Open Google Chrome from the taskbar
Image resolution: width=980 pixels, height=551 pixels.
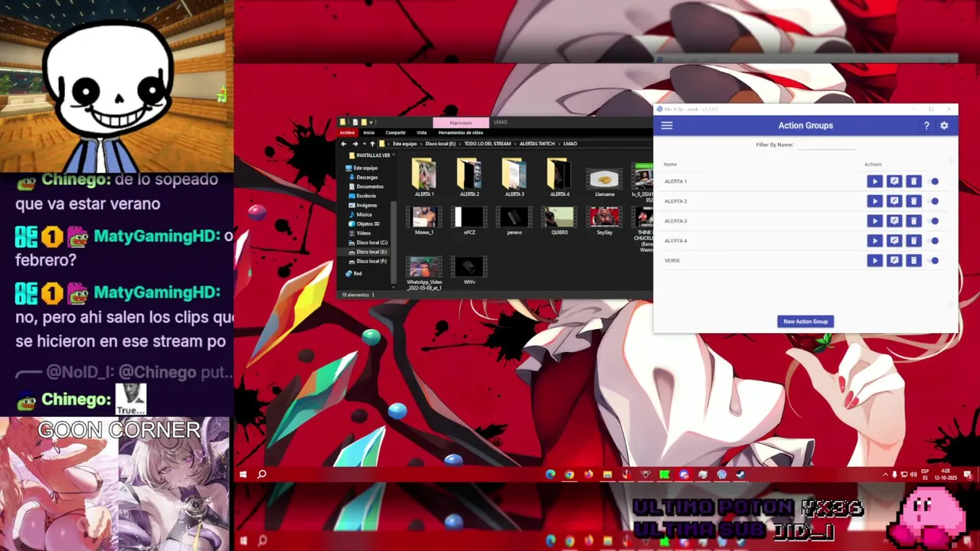pyautogui.click(x=569, y=474)
